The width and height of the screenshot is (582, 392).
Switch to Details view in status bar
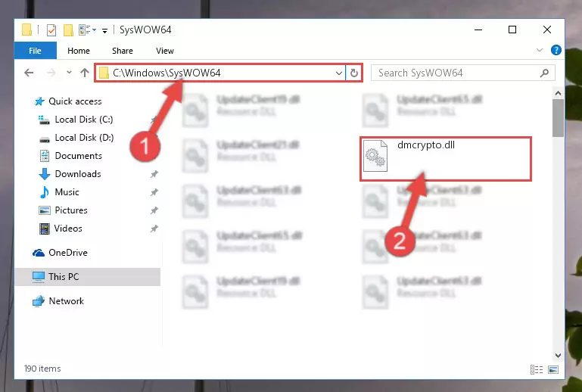pyautogui.click(x=537, y=369)
